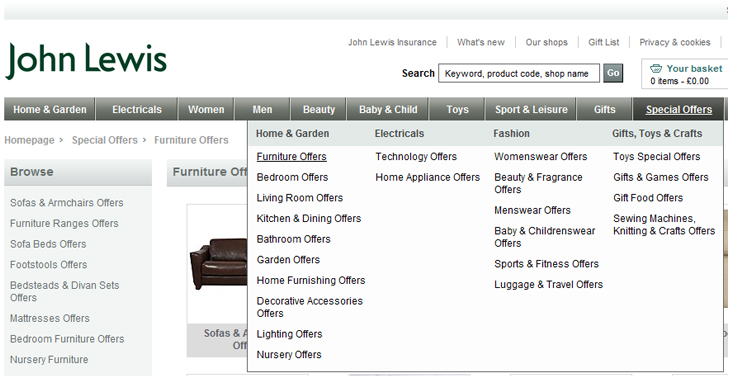The width and height of the screenshot is (730, 376).
Task: Go to Special Offers breadcrumb
Action: [x=105, y=140]
